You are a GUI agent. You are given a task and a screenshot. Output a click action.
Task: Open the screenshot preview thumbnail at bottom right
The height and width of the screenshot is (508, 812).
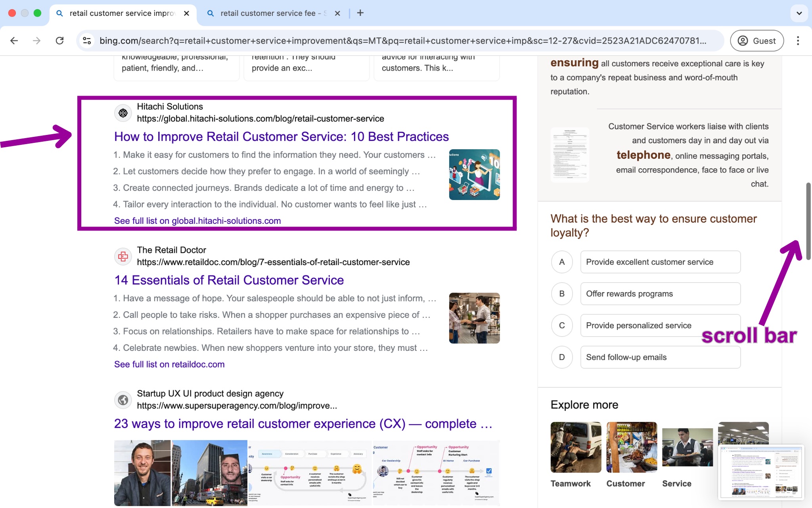(x=761, y=472)
